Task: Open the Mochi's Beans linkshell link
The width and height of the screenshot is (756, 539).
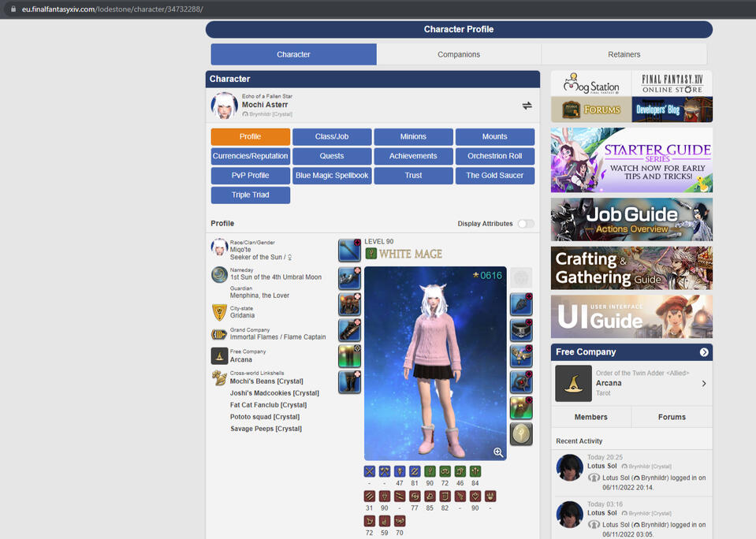Action: click(266, 381)
